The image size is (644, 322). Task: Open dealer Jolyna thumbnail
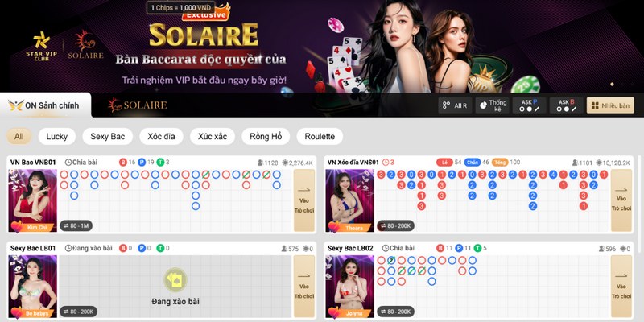tap(349, 287)
